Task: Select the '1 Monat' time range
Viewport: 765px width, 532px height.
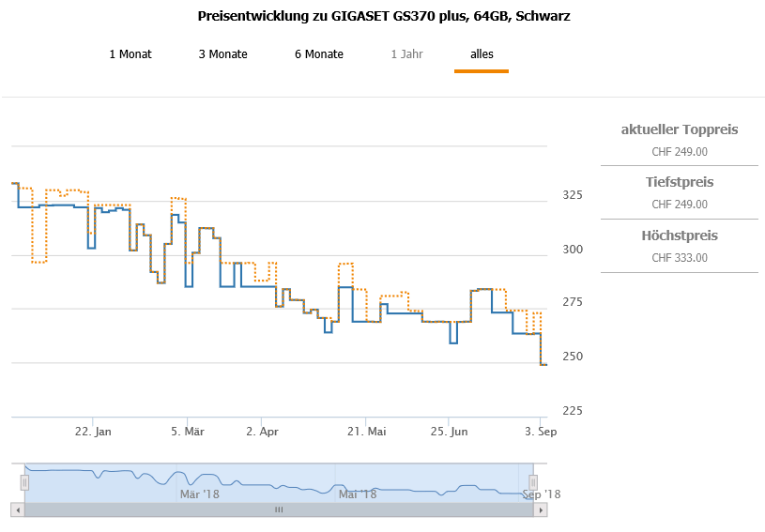Action: tap(130, 54)
